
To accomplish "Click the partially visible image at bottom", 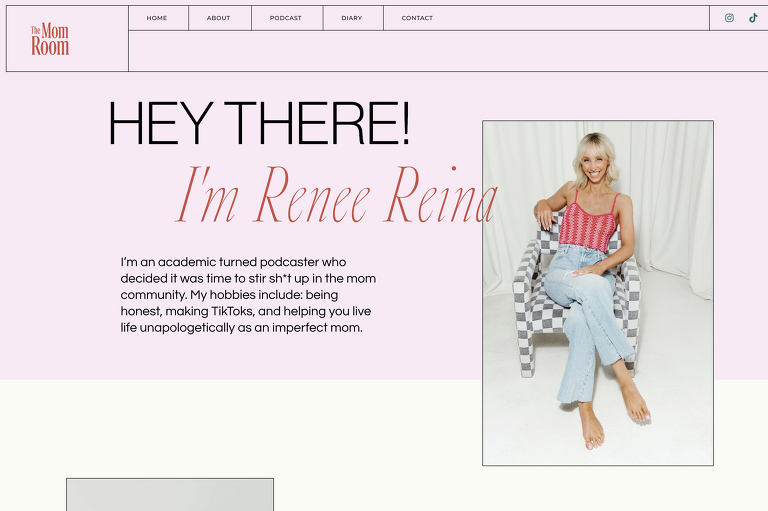I will pos(169,495).
